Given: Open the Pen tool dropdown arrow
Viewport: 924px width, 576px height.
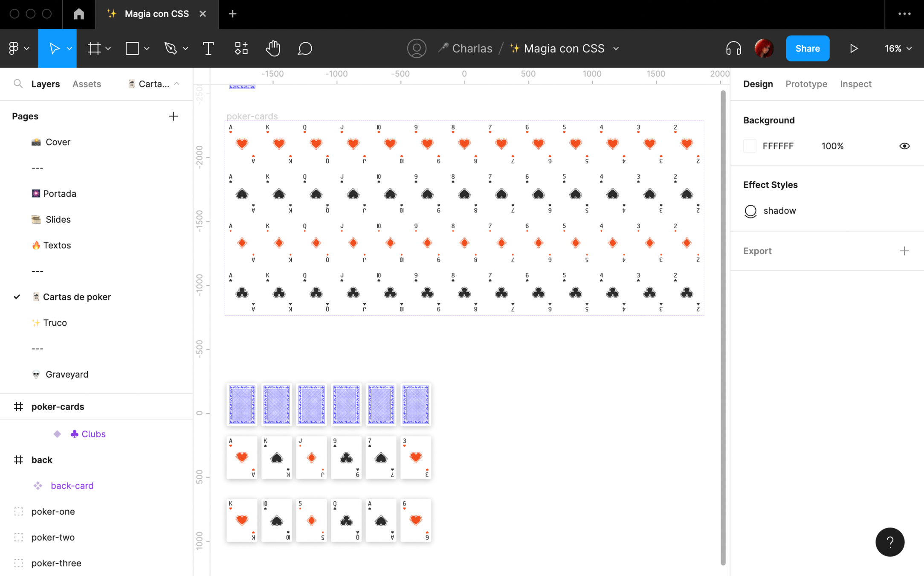Looking at the screenshot, I should click(x=185, y=48).
